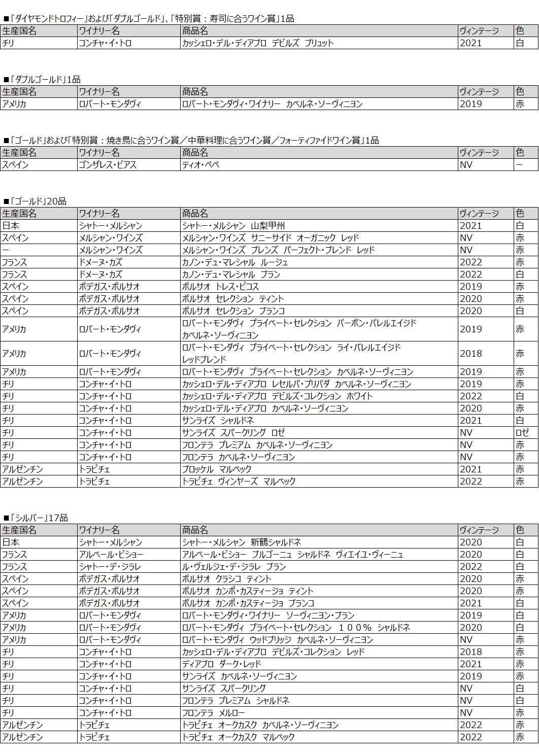Click the 'フロンテラ メルロー' cell
This screenshot has width=539, height=756.
[319, 713]
